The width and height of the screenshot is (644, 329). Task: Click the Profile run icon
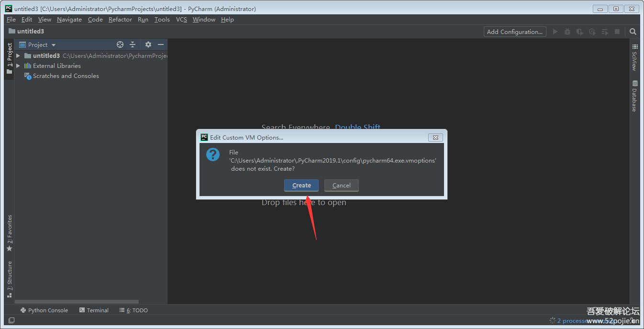pyautogui.click(x=592, y=32)
